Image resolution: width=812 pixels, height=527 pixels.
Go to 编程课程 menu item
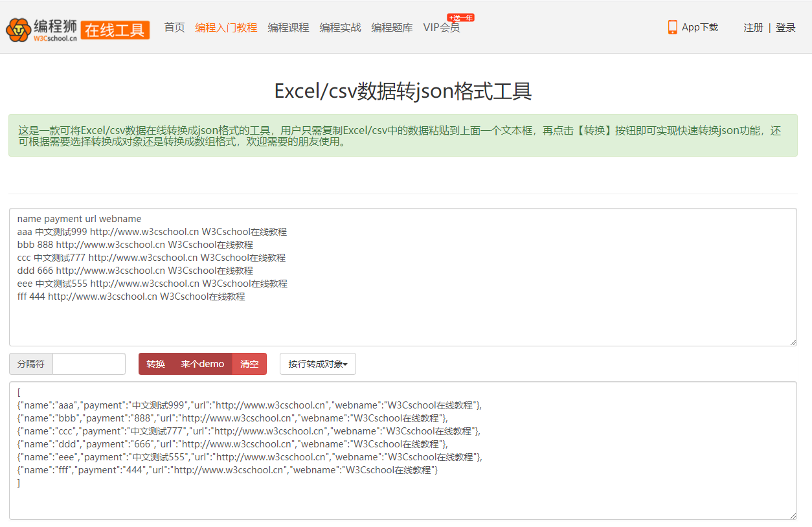288,27
